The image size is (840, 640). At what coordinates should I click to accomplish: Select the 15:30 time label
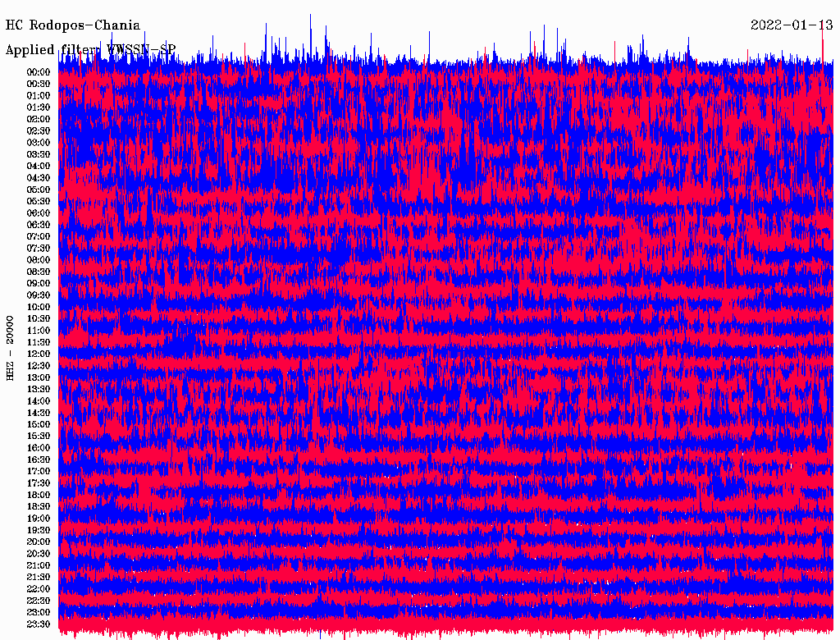[x=39, y=437]
